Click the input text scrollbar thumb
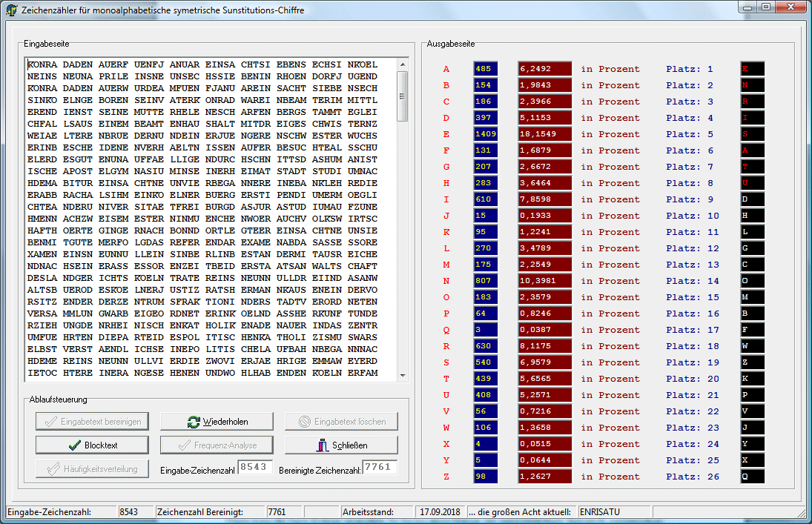812x524 pixels. click(x=403, y=96)
